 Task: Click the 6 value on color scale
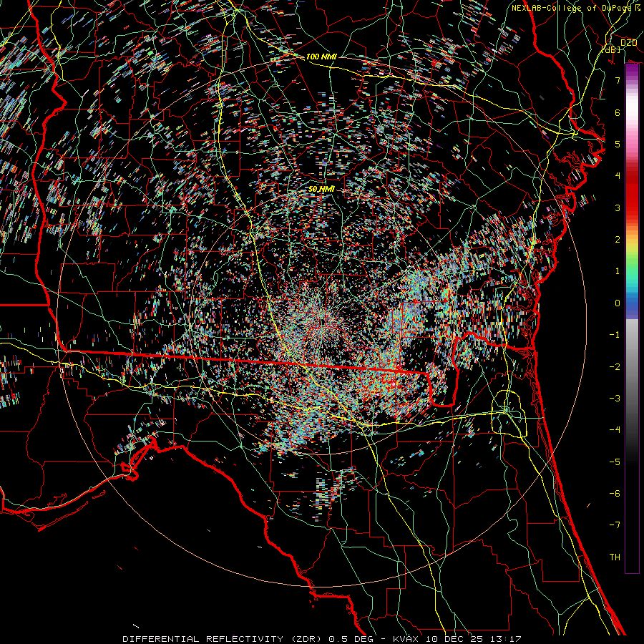[x=618, y=112]
